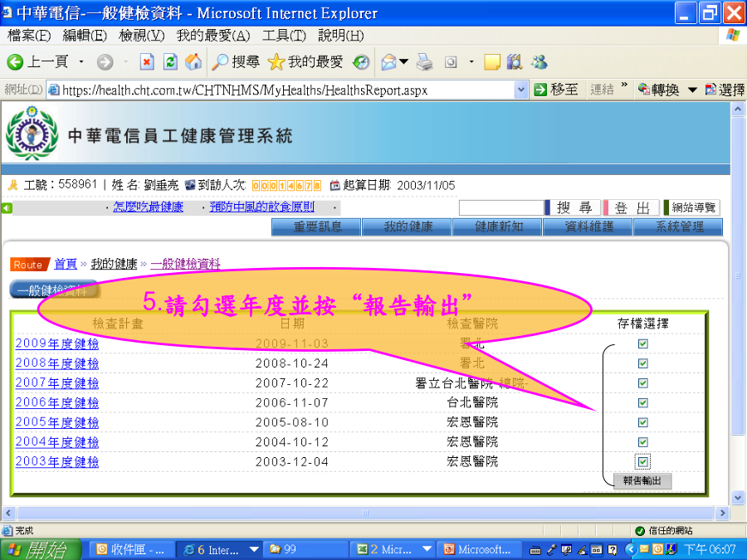Stop loading with the red X icon
The width and height of the screenshot is (747, 560).
click(147, 62)
